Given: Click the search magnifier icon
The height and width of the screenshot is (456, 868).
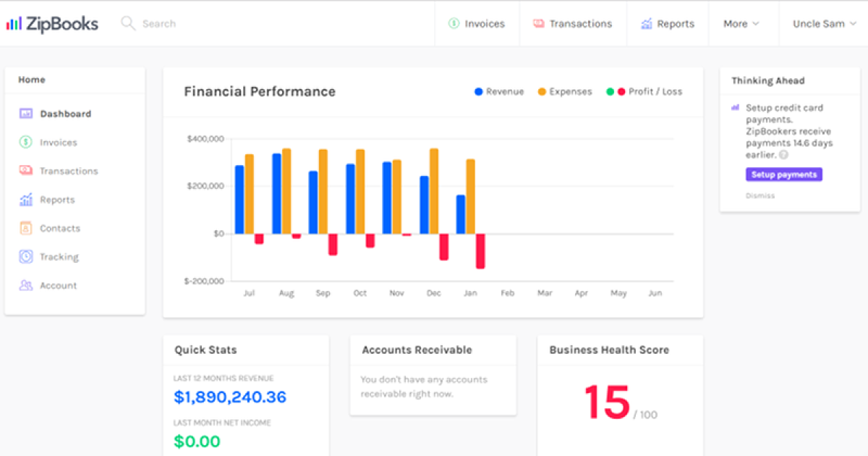Looking at the screenshot, I should tap(127, 23).
